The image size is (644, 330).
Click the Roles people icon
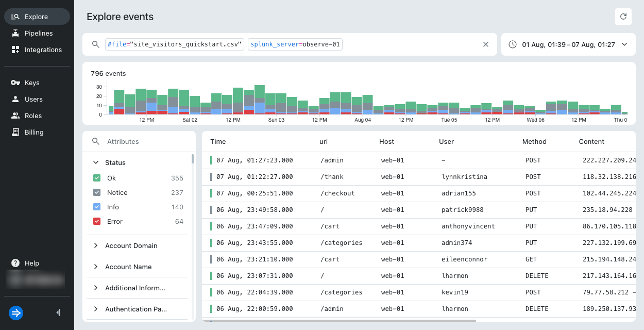point(15,115)
